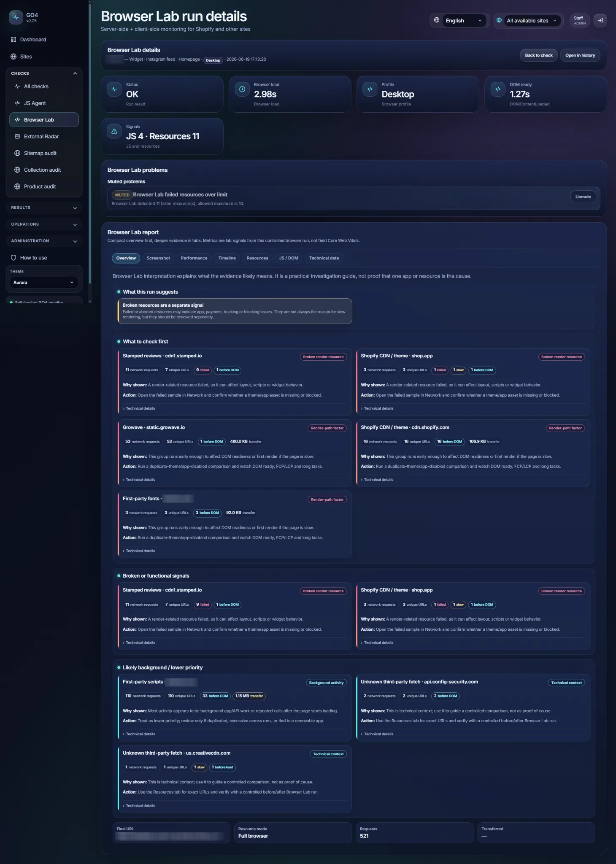The image size is (616, 864).
Task: Click the Desktop profile badge
Action: coord(213,60)
